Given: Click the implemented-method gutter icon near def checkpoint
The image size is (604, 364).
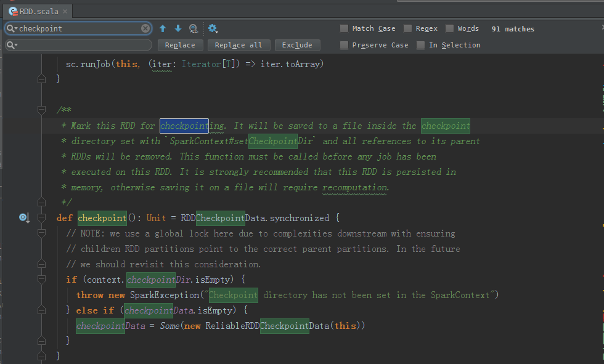Looking at the screenshot, I should tap(24, 218).
